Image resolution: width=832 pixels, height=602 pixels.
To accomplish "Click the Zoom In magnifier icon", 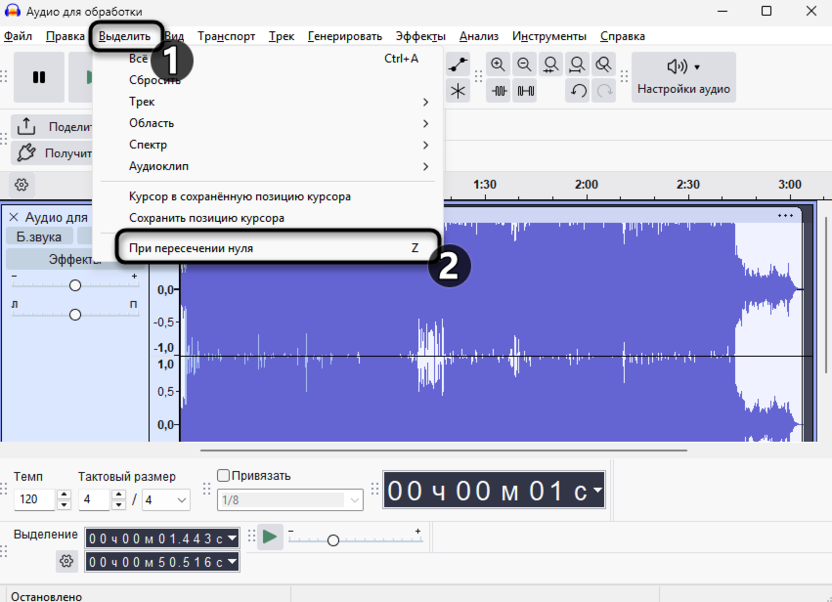I will (498, 65).
